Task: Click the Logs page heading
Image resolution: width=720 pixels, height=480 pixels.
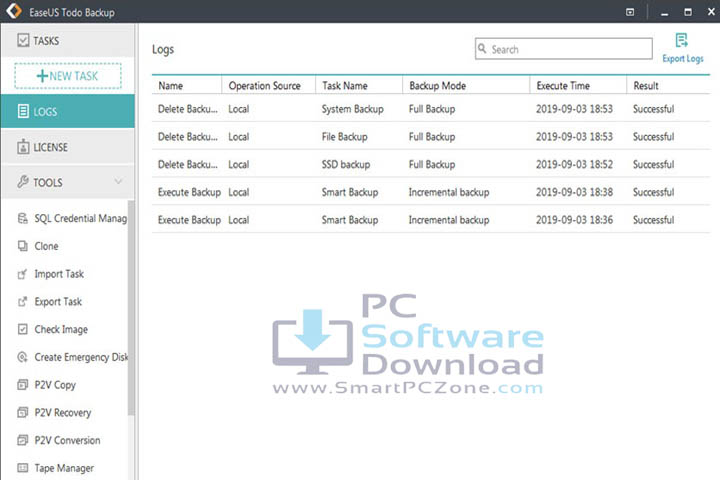Action: pos(163,50)
